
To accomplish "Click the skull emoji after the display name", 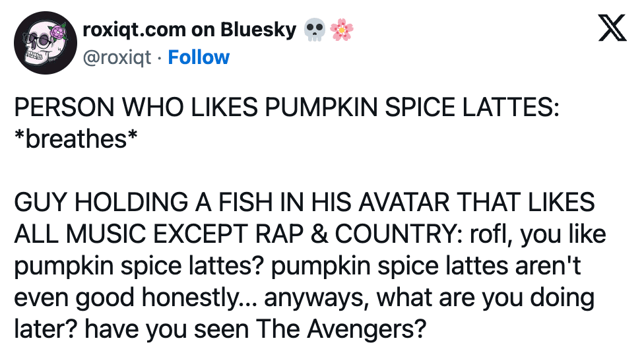I will pyautogui.click(x=315, y=30).
